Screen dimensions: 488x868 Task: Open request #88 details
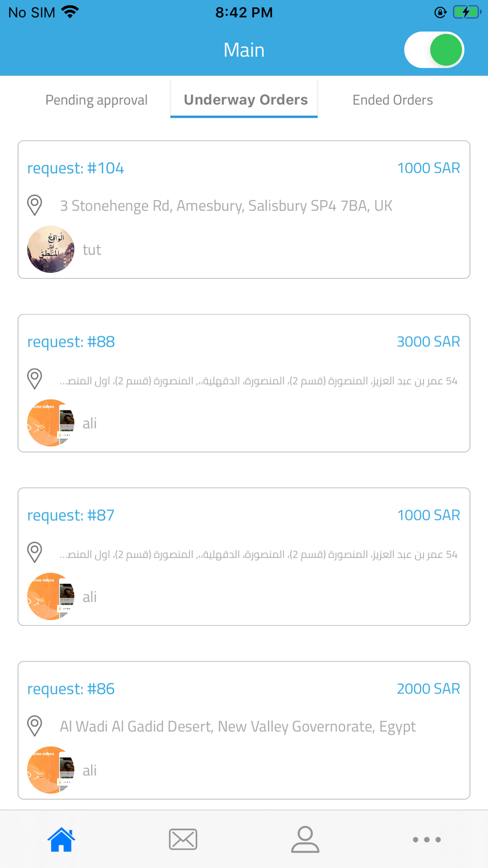[244, 383]
